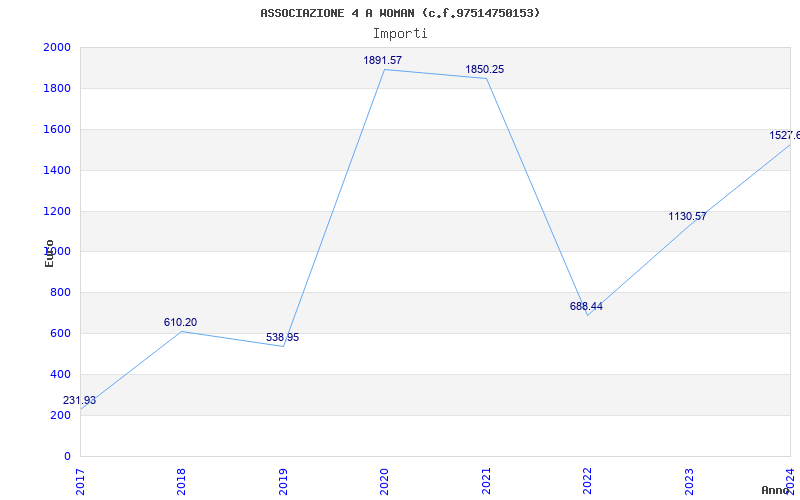Click the partially visible 1527.6 label
Image resolution: width=800 pixels, height=500 pixels.
785,136
